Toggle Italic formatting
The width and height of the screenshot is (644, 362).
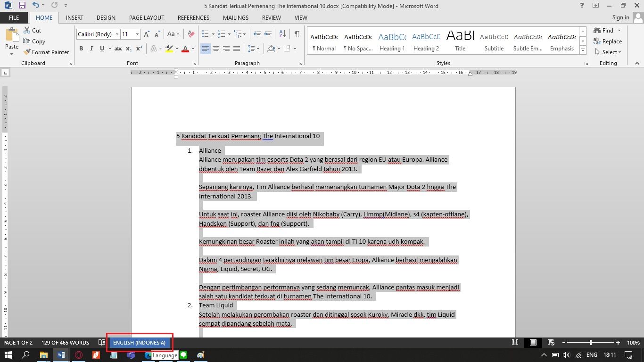click(91, 49)
